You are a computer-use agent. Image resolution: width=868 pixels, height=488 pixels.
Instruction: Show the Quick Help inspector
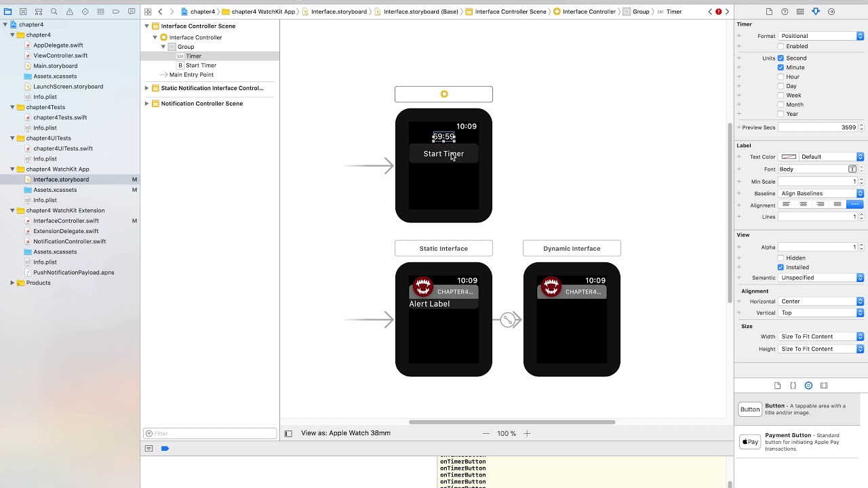[x=785, y=12]
